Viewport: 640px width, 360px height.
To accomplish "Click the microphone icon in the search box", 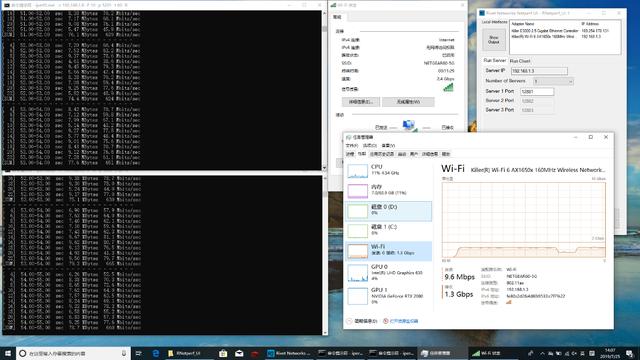I will (x=124, y=353).
